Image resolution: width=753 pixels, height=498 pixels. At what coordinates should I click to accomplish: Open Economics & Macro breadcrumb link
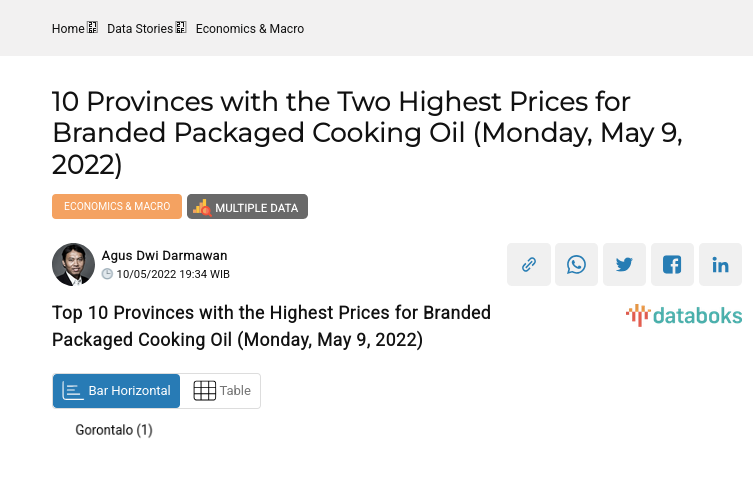(250, 29)
